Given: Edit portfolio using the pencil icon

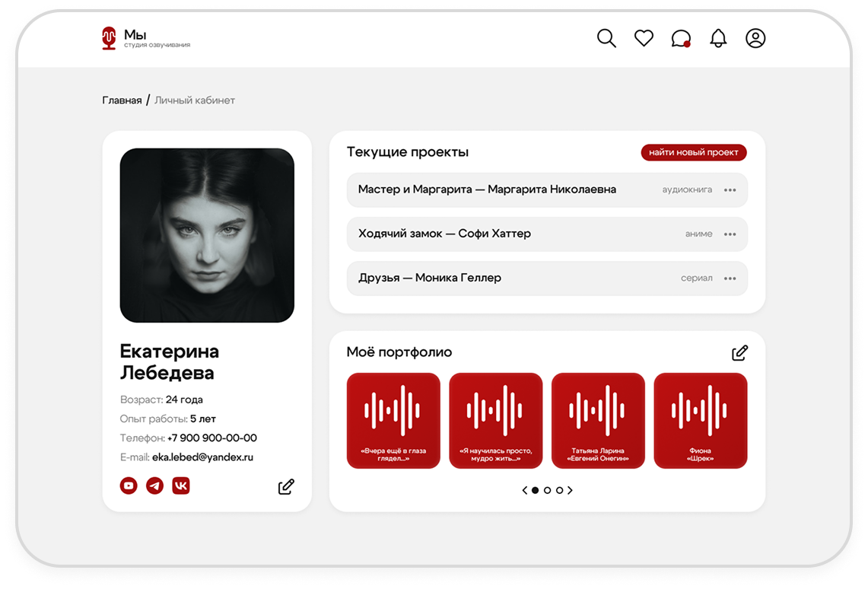Looking at the screenshot, I should pos(739,353).
